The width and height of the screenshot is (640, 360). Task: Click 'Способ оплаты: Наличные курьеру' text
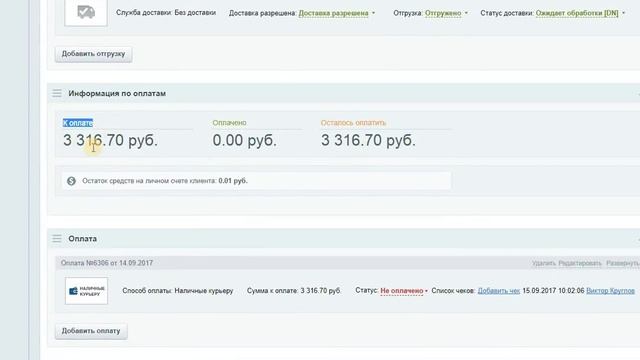point(178,291)
